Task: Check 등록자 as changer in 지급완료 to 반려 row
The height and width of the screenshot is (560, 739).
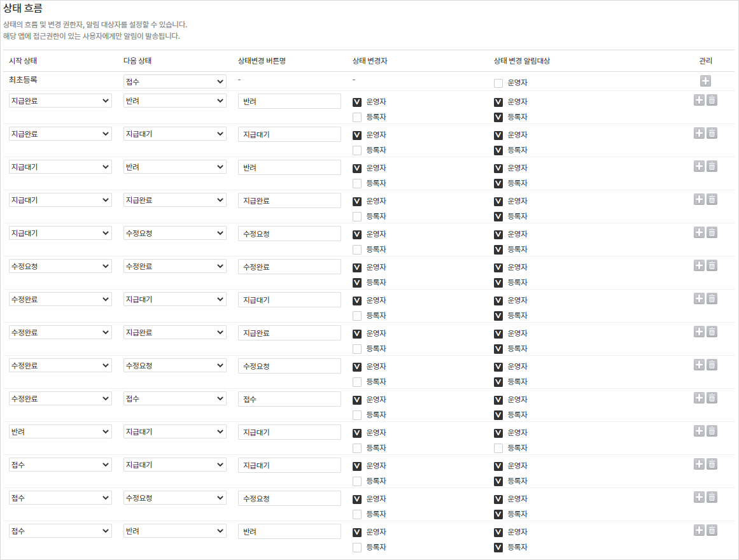Action: [357, 117]
